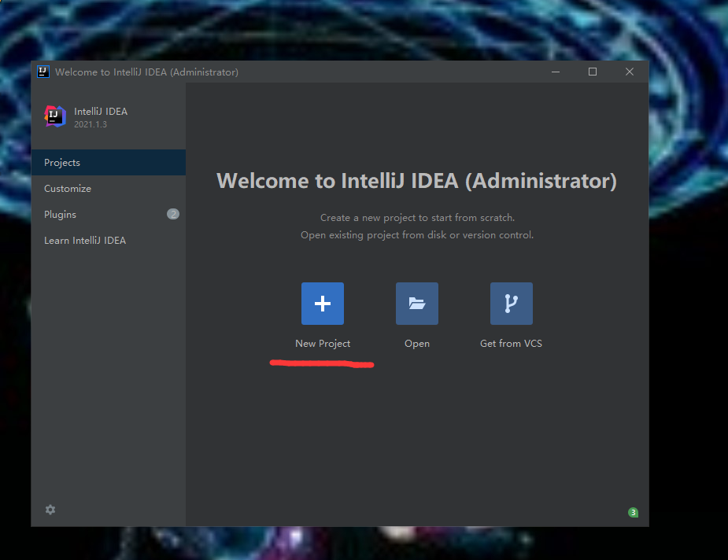Open the Learn IntelliJ IDEA tab
This screenshot has height=560, width=728.
coord(108,241)
